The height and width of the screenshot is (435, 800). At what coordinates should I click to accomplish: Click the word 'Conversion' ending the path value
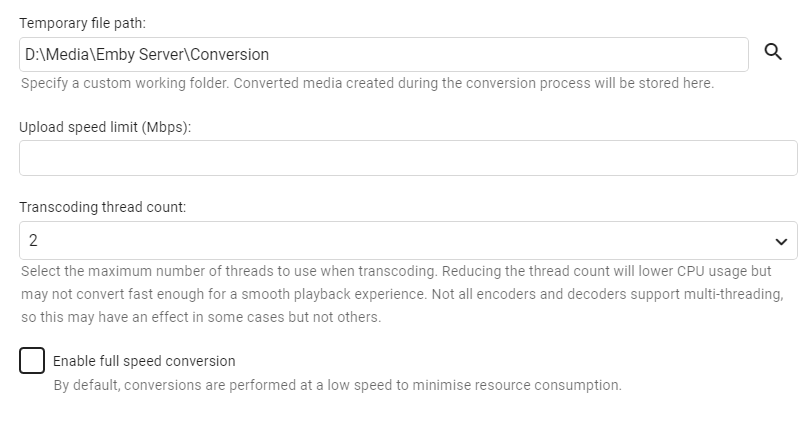(x=231, y=55)
